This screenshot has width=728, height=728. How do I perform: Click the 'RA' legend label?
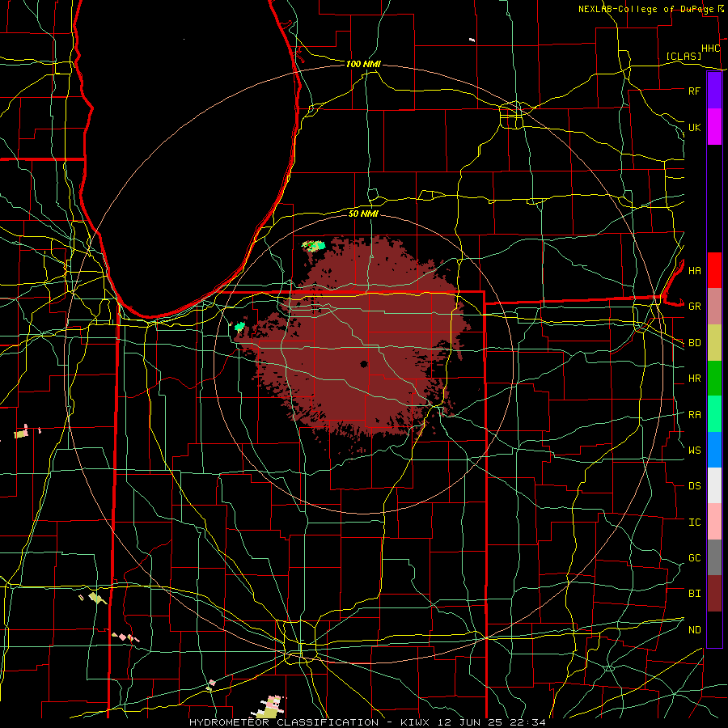[694, 414]
